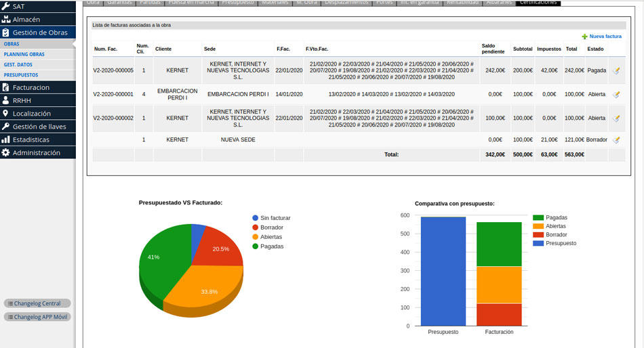Image resolution: width=644 pixels, height=348 pixels.
Task: Click Abiertas orange dot in pie legend
Action: (255, 237)
